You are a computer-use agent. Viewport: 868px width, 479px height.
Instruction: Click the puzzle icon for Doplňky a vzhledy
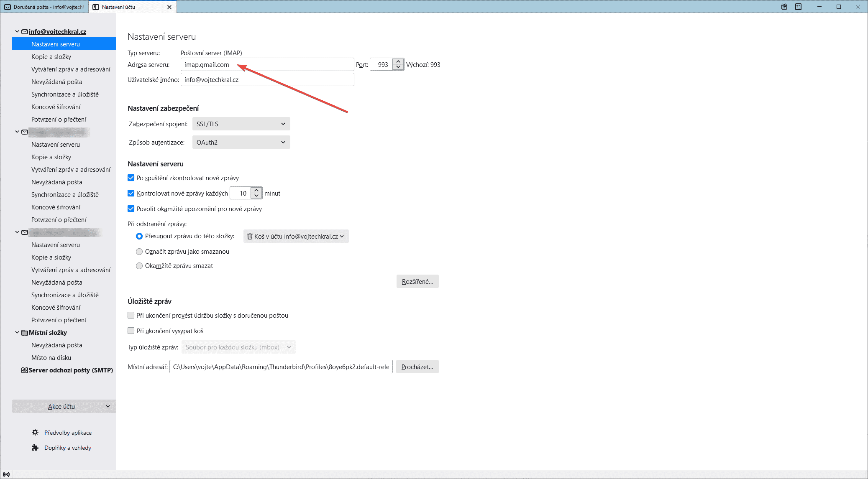pyautogui.click(x=35, y=447)
